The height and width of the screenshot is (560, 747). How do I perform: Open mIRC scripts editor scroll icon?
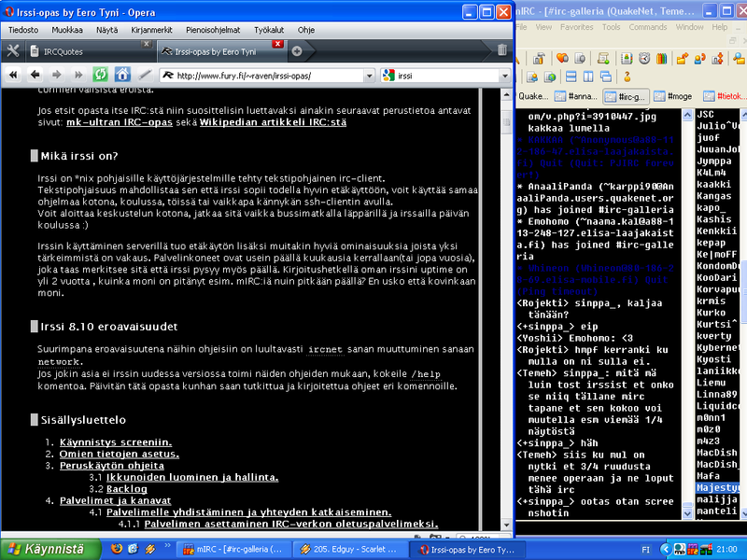tap(603, 59)
